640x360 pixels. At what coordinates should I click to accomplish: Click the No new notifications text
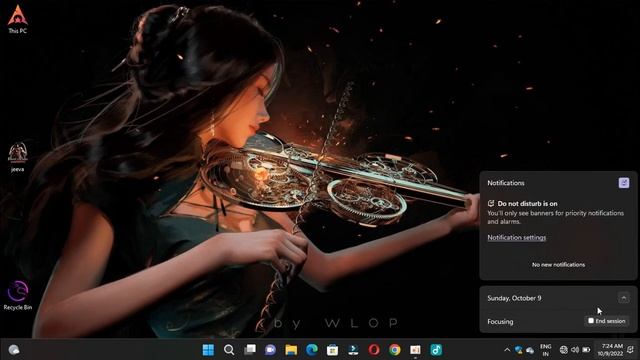click(558, 264)
